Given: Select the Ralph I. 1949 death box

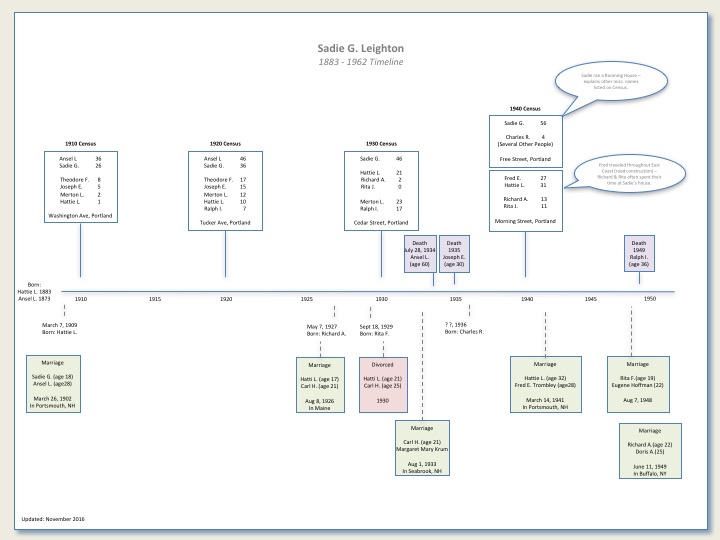Looking at the screenshot, I should pos(639,255).
